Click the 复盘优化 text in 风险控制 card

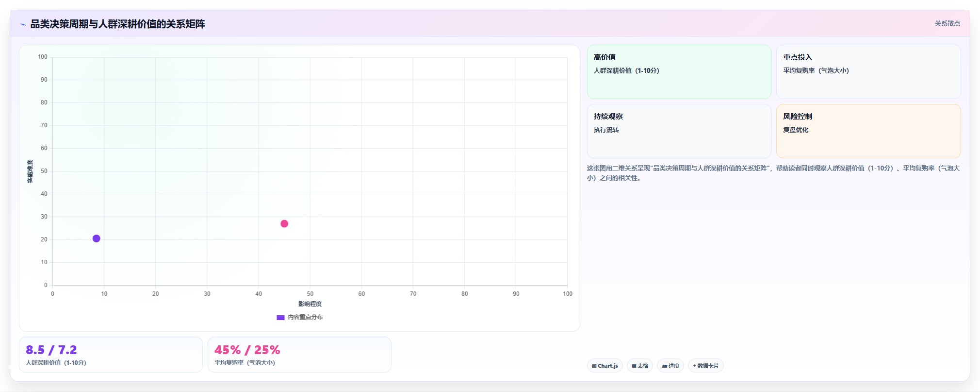pos(796,130)
